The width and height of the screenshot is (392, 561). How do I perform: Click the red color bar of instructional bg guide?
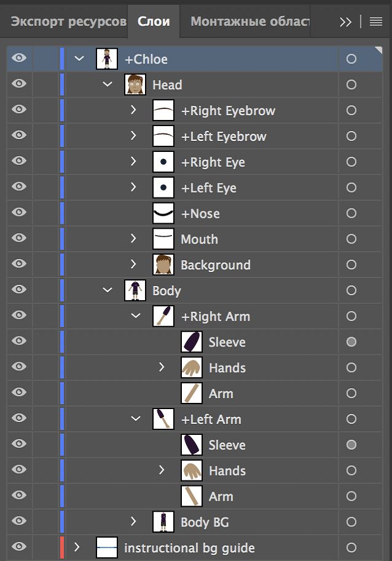(x=61, y=547)
